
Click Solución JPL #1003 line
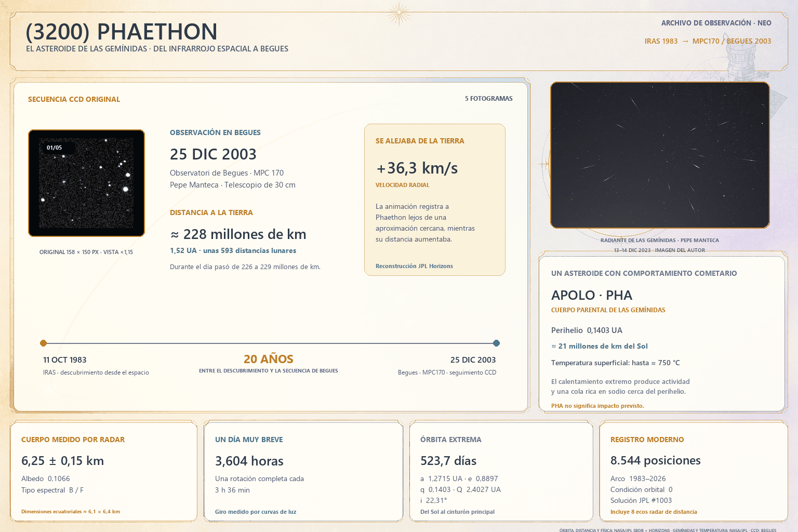(x=641, y=500)
